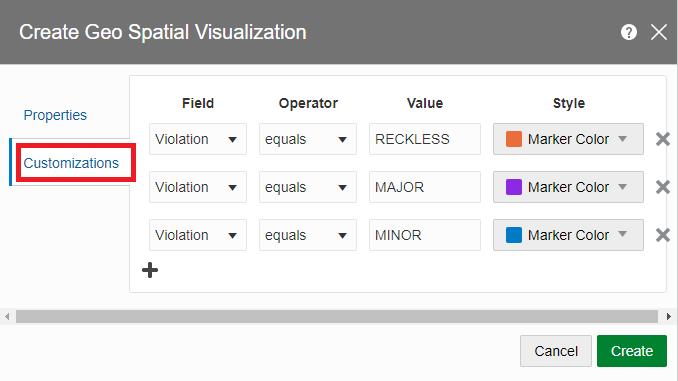
Task: Open the help question mark icon
Action: pos(628,32)
